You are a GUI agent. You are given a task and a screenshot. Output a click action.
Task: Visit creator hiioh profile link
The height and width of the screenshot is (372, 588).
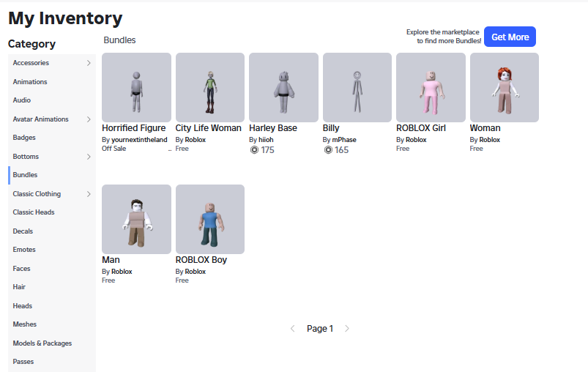click(267, 140)
